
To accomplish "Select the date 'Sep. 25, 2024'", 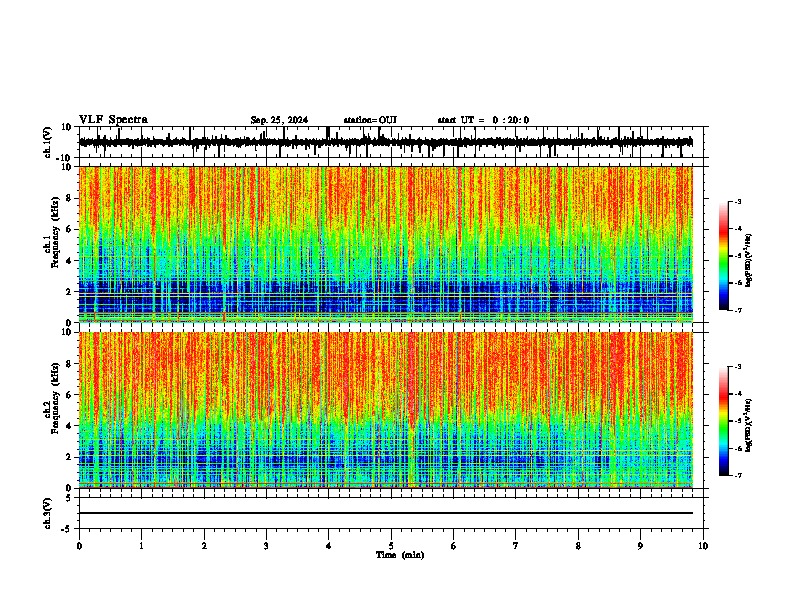I will (x=279, y=120).
